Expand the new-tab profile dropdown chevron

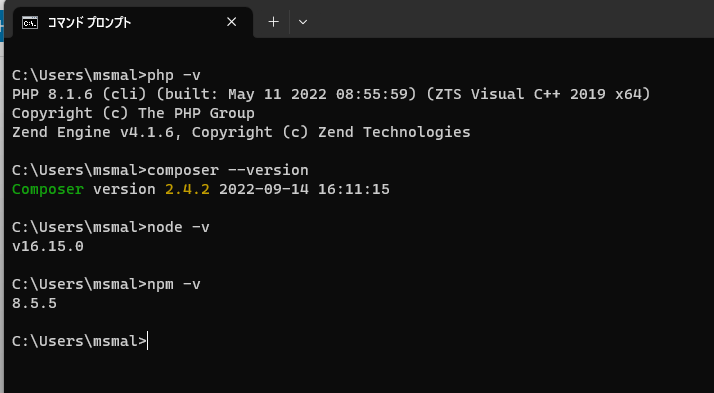(303, 22)
